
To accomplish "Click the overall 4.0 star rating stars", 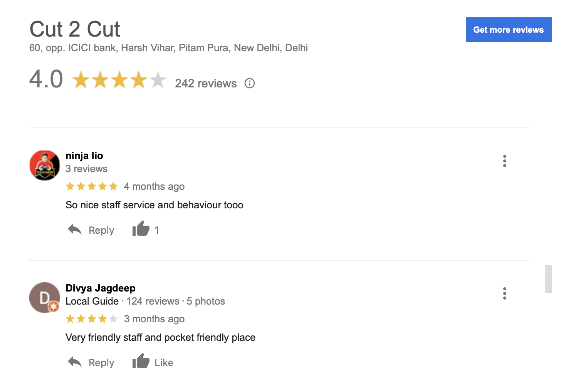I will [119, 80].
